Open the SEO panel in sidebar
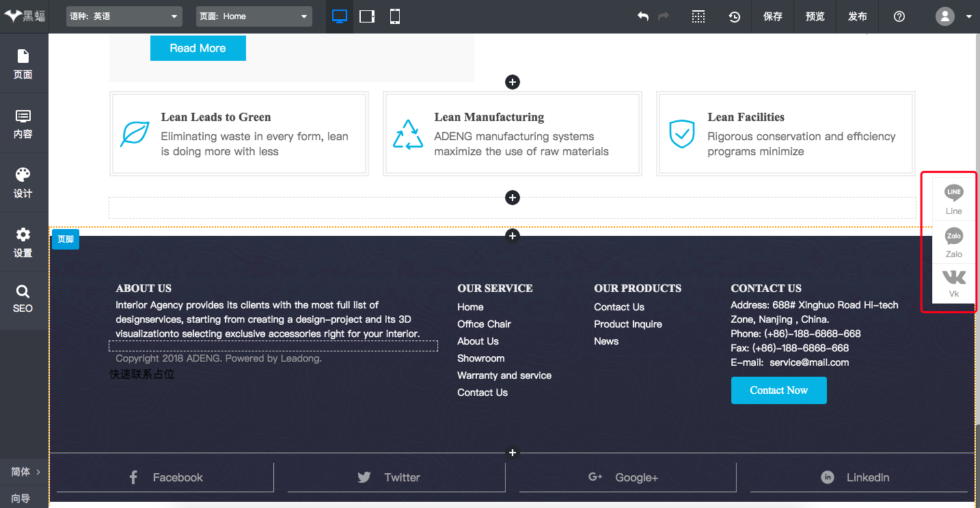This screenshot has width=980, height=508. coord(23,299)
